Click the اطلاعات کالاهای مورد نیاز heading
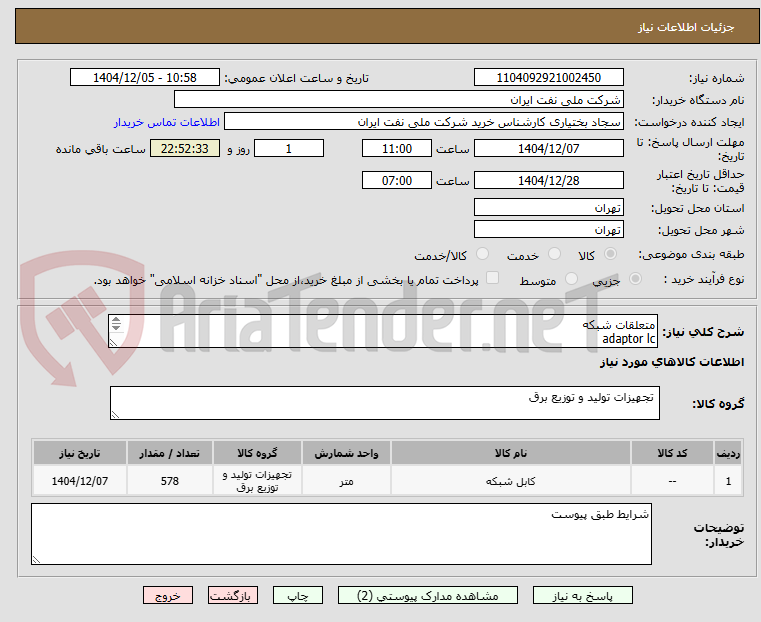Screen dimensions: 761x622 tap(672, 362)
